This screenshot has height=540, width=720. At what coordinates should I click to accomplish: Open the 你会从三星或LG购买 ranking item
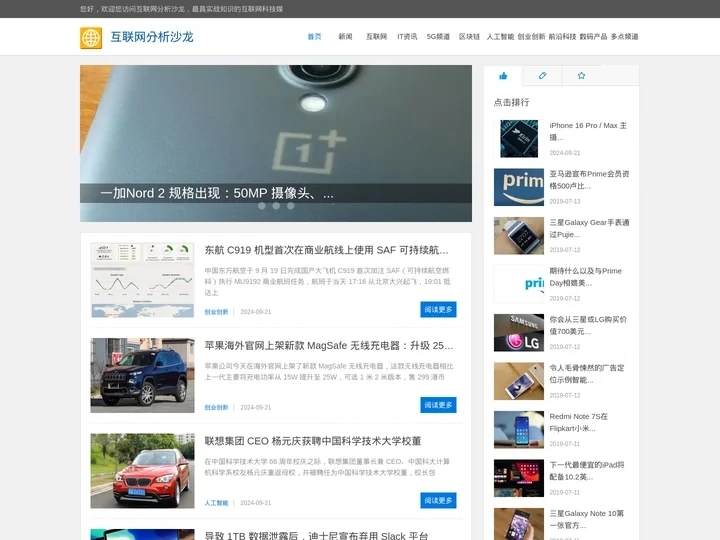[x=588, y=326]
